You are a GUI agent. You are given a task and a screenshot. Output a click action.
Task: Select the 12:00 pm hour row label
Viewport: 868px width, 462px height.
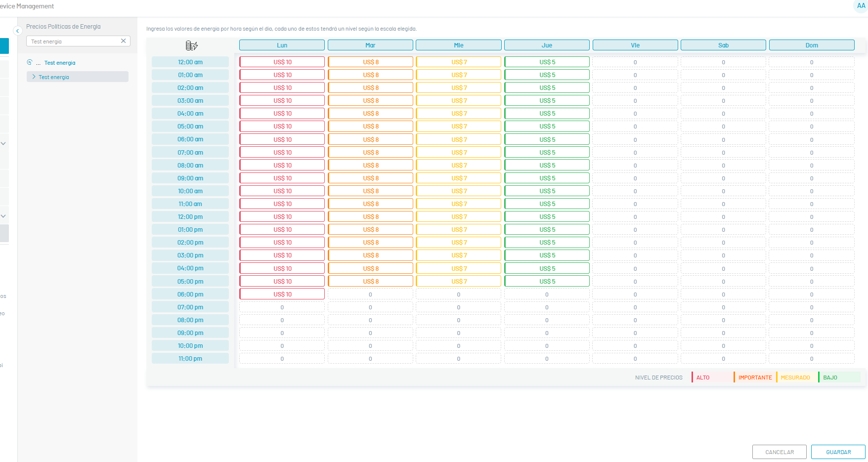point(190,216)
